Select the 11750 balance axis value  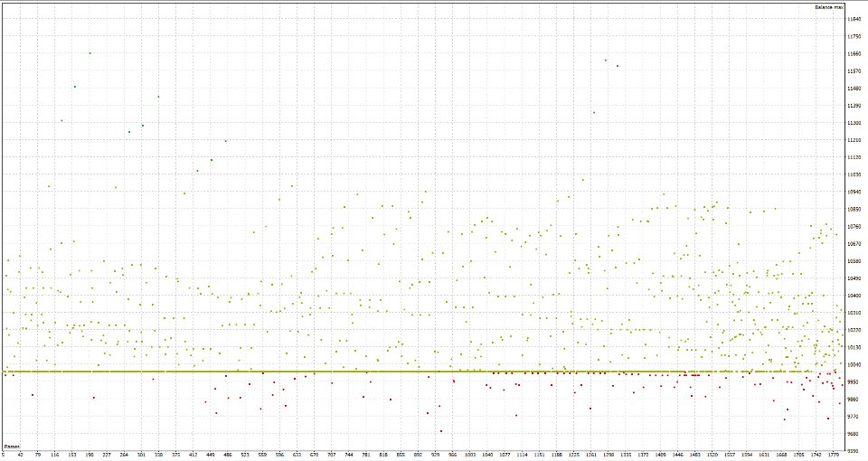click(854, 36)
